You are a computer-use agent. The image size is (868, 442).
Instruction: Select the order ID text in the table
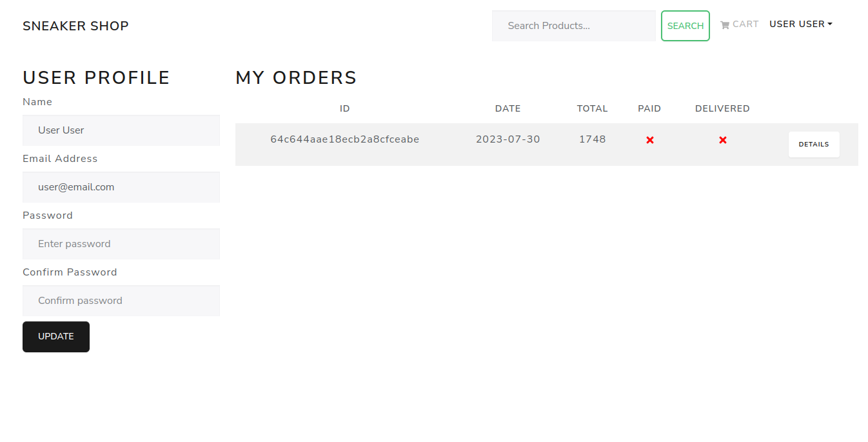[x=344, y=139]
